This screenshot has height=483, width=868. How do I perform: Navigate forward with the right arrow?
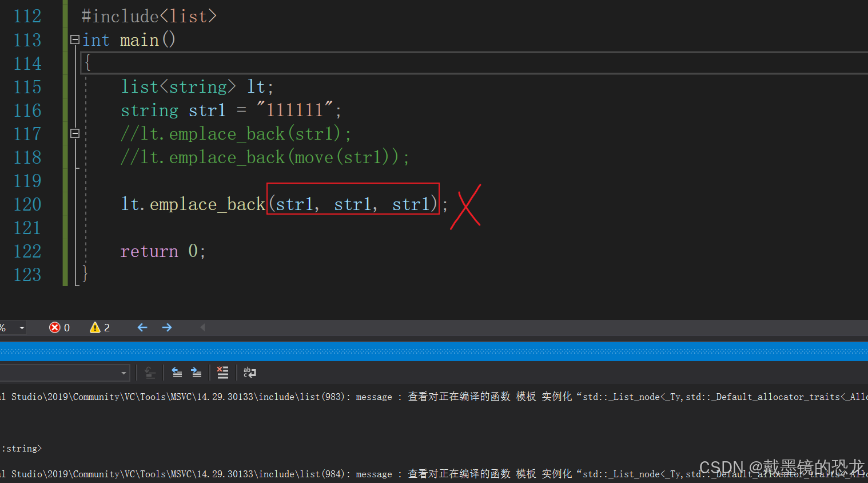(167, 327)
